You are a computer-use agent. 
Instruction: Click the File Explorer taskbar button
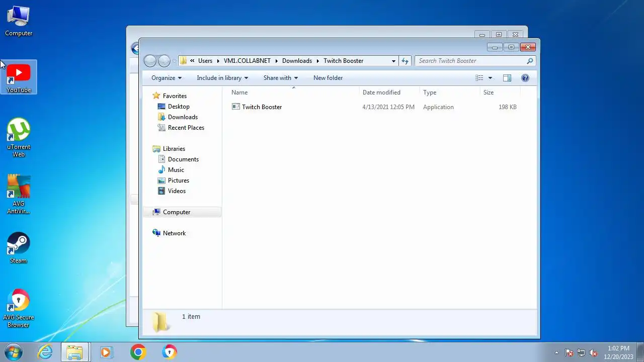click(74, 352)
